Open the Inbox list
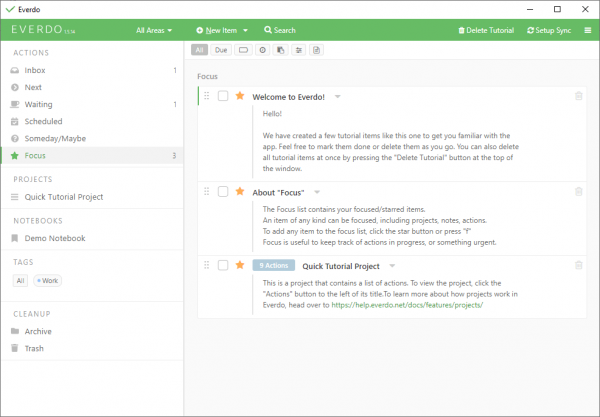Image resolution: width=600 pixels, height=417 pixels. (x=92, y=70)
